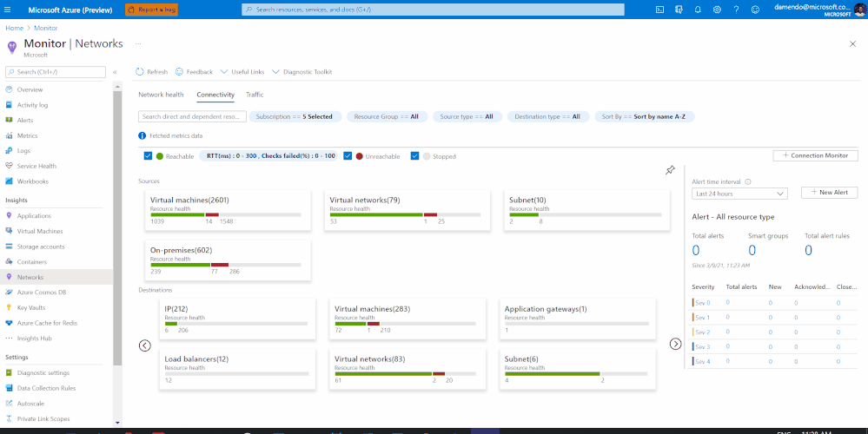Open Sort By filter pill
Screen dimensions: 868x434
645,116
